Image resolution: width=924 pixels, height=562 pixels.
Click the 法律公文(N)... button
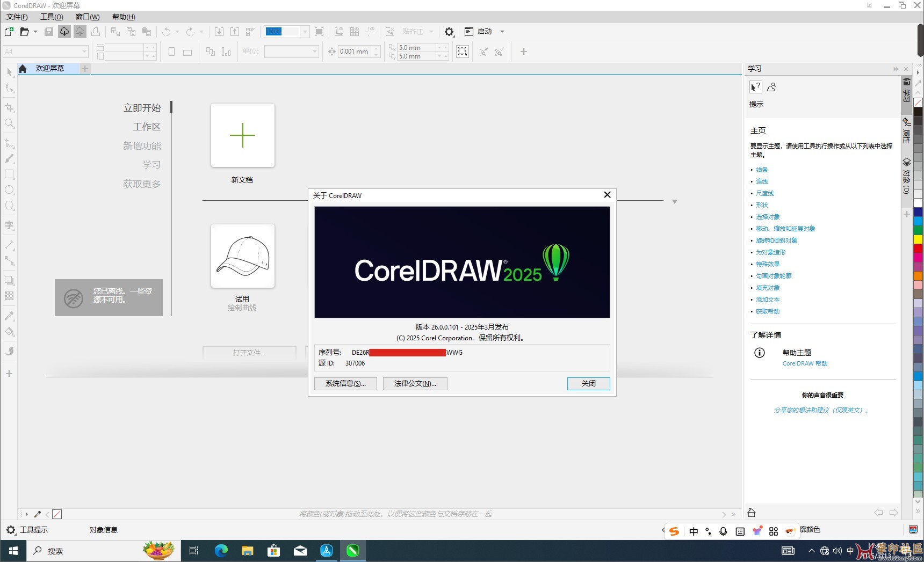coord(415,383)
